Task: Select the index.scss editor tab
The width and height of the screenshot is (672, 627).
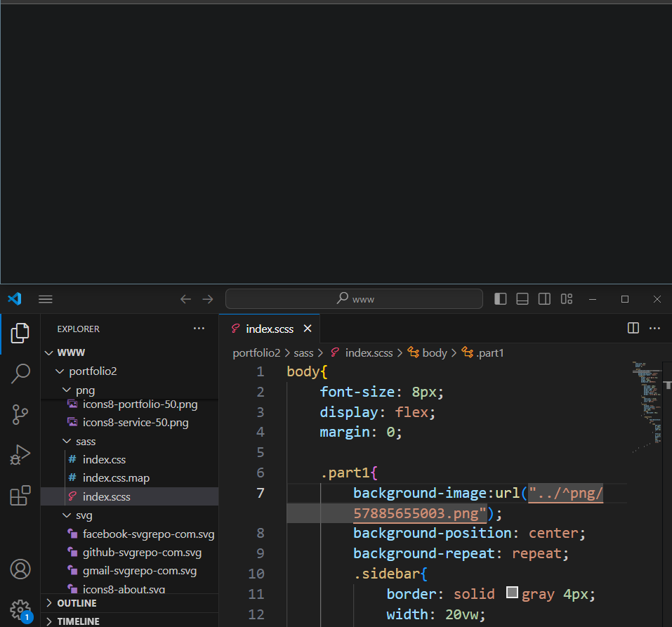Action: (269, 329)
